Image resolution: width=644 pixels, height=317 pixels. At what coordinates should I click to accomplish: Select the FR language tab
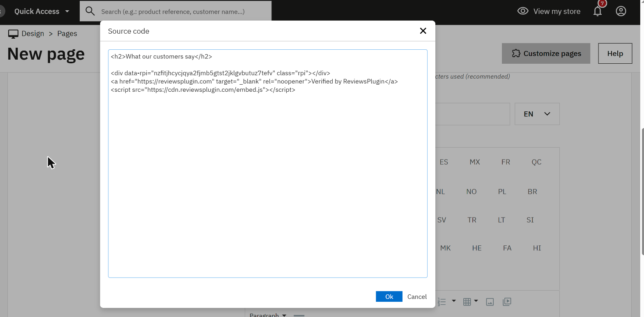(x=506, y=162)
